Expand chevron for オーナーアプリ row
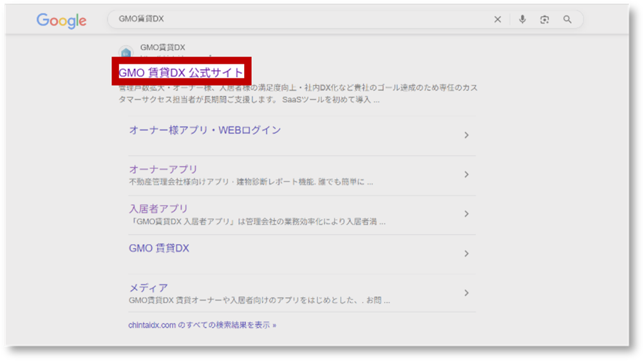This screenshot has height=361, width=644. pos(466,174)
